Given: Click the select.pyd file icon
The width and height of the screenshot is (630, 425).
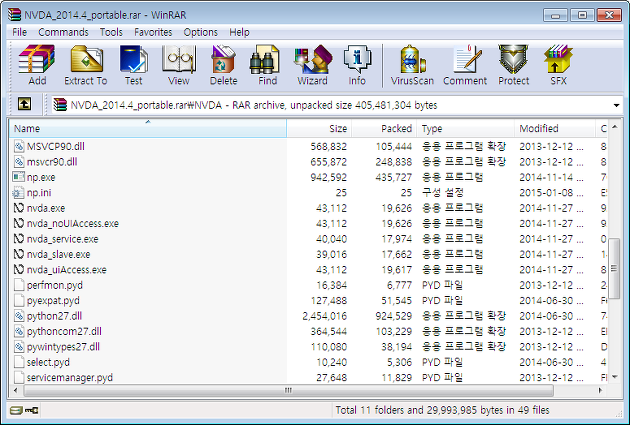Looking at the screenshot, I should tap(19, 362).
